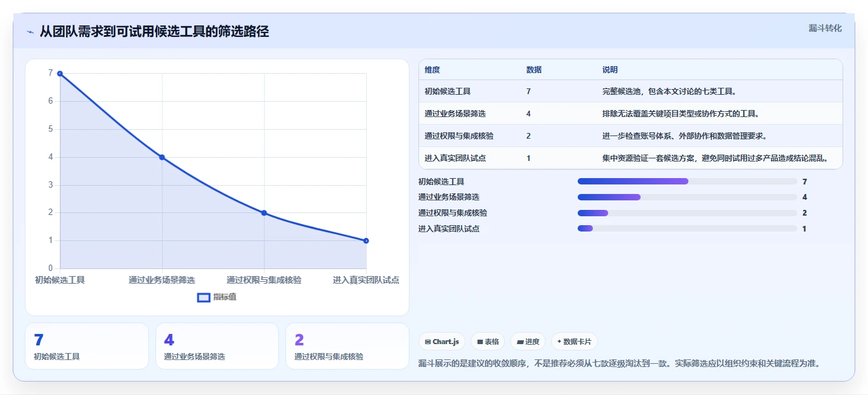This screenshot has height=395, width=868.
Task: Click the 维度 table column header
Action: click(432, 70)
